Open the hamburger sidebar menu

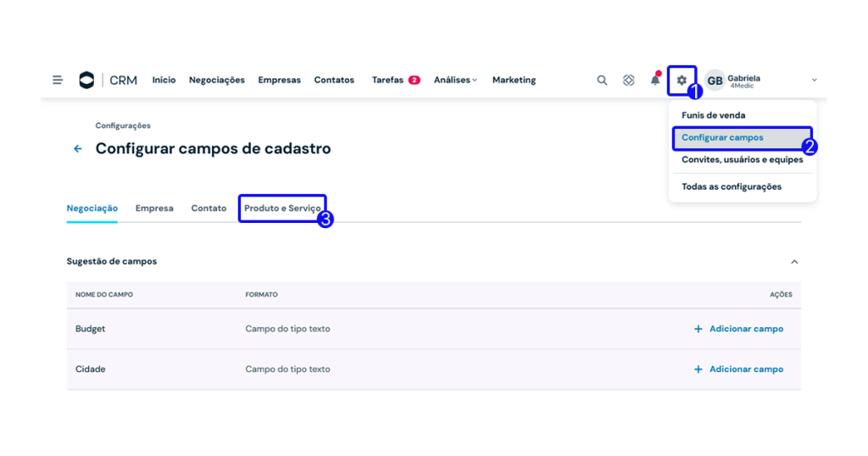[58, 81]
